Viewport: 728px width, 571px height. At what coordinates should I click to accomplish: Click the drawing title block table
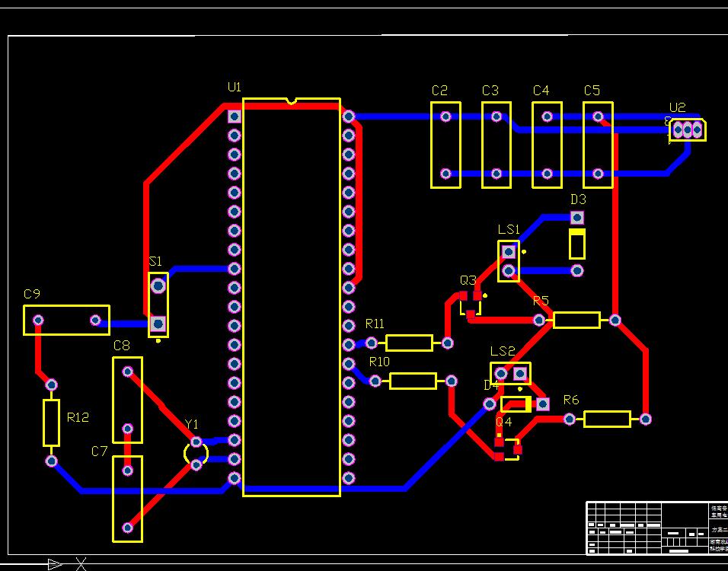pos(657,528)
